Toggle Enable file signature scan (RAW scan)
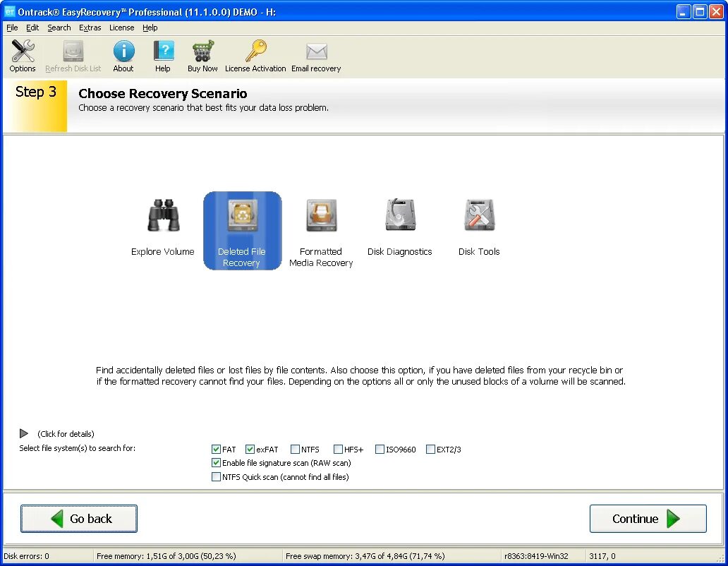 tap(216, 462)
